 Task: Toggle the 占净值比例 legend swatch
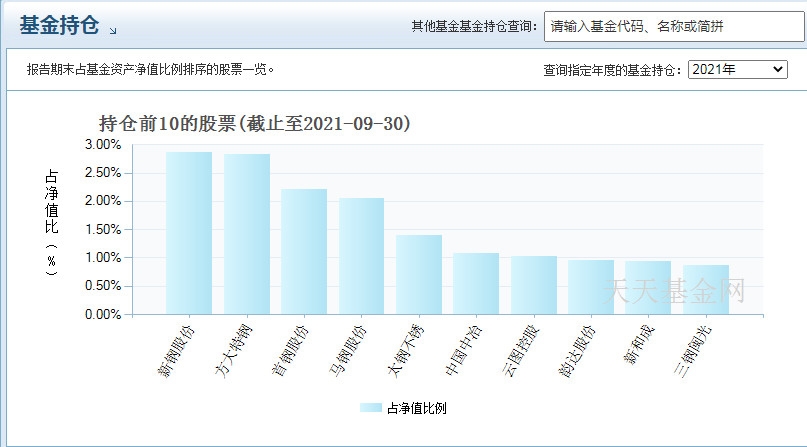[371, 408]
